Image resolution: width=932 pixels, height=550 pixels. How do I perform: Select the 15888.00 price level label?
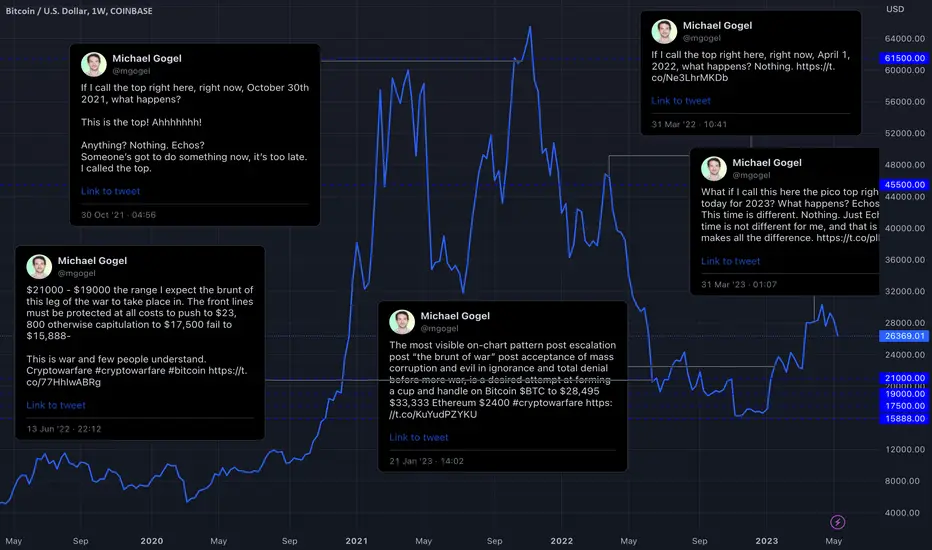click(904, 419)
